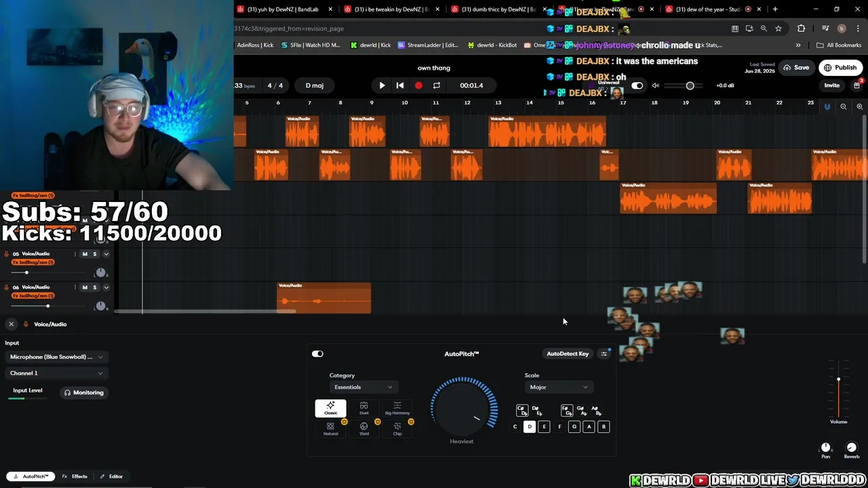Invite a collaborator

tap(832, 85)
